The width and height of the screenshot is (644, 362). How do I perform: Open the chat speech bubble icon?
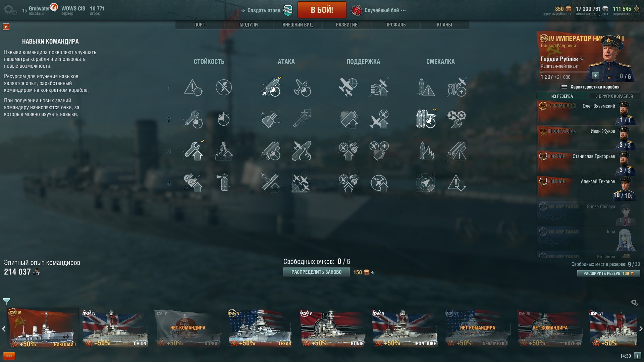coord(9,356)
